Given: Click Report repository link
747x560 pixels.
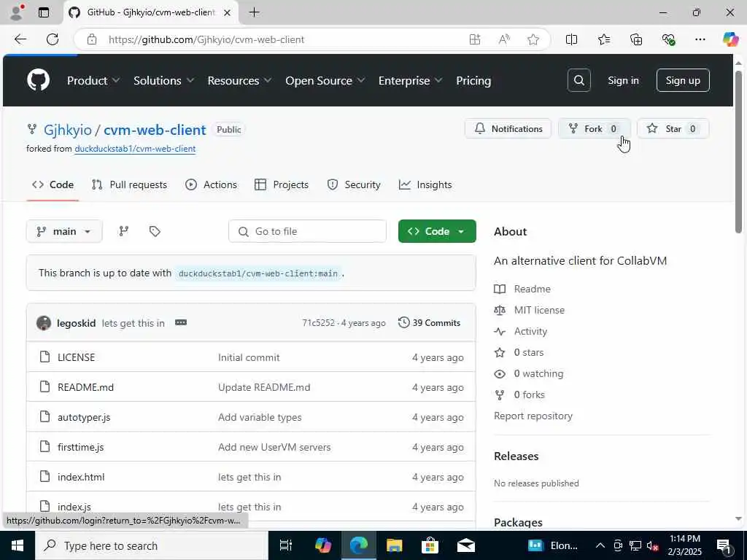Looking at the screenshot, I should point(533,416).
